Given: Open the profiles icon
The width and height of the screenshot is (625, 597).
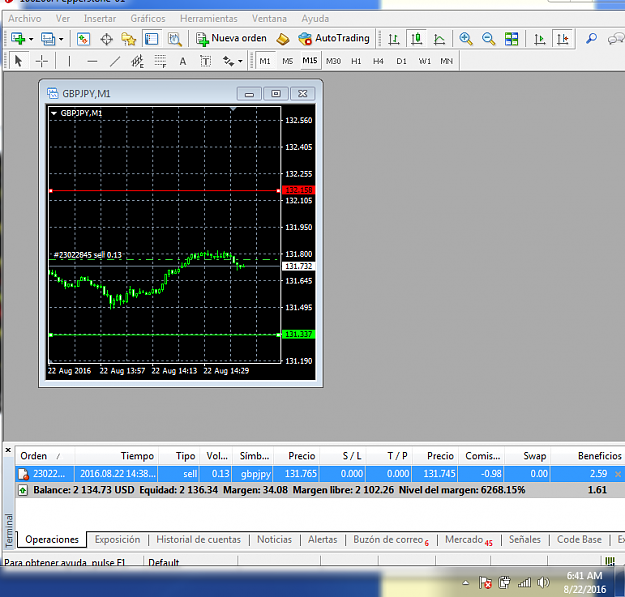Looking at the screenshot, I should click(x=48, y=39).
